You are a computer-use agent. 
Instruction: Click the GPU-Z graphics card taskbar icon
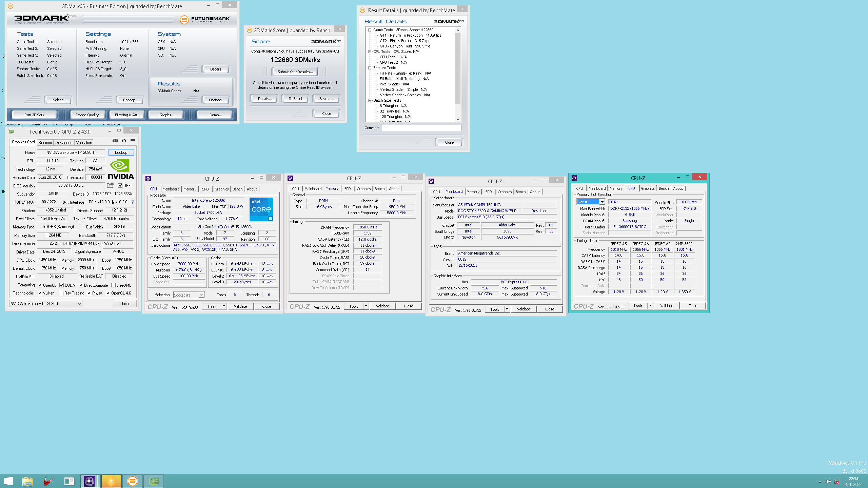coord(154,481)
